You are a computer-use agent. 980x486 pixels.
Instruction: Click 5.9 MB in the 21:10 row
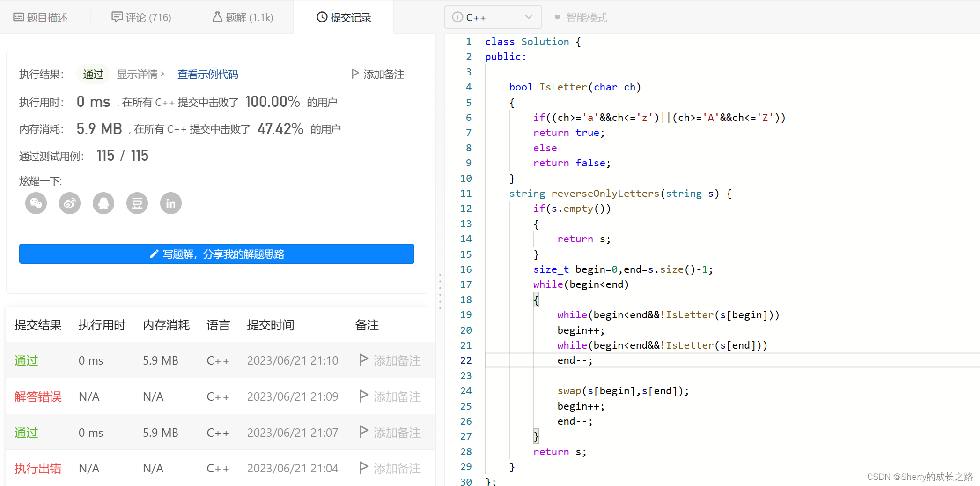point(161,360)
